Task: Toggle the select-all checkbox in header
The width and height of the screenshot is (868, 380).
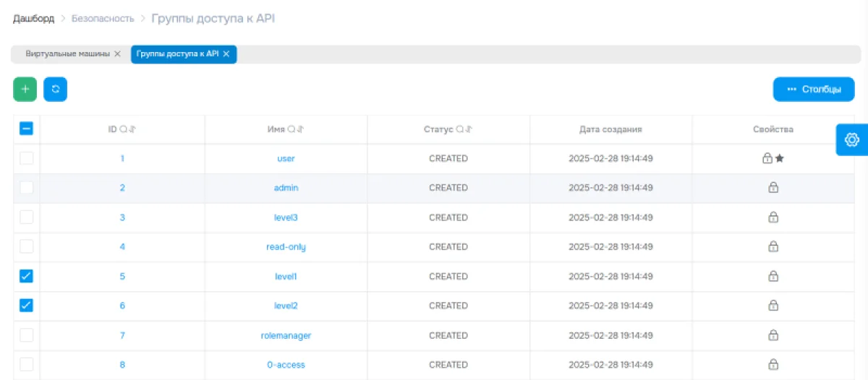Action: pos(26,129)
